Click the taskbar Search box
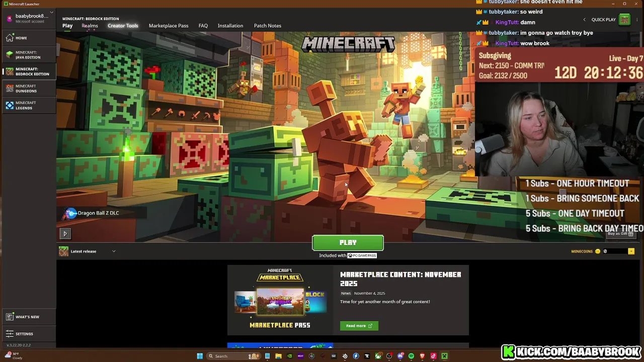 (x=233, y=356)
